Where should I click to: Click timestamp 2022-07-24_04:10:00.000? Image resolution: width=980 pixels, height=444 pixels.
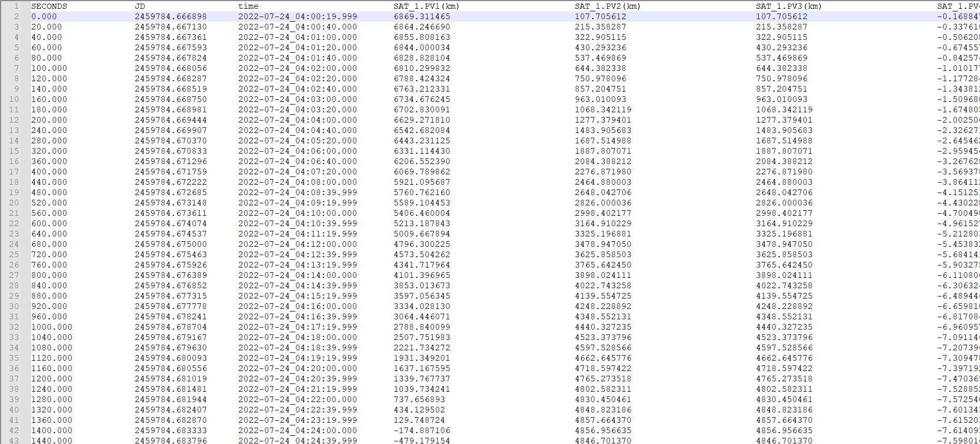(x=298, y=213)
